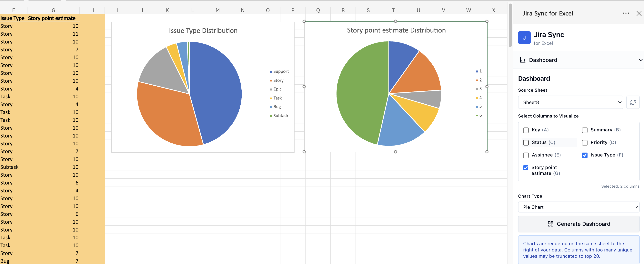Check the Status (C) column
Screen dimensions: 644x264
click(526, 142)
